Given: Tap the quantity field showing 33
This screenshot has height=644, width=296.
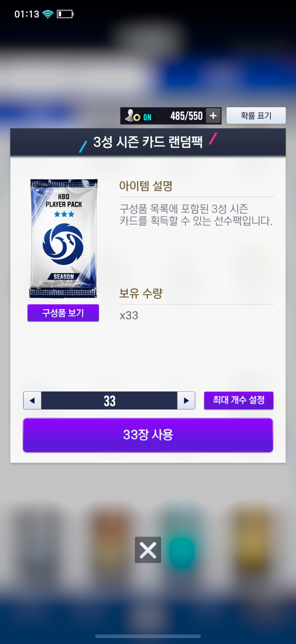Looking at the screenshot, I should point(109,401).
